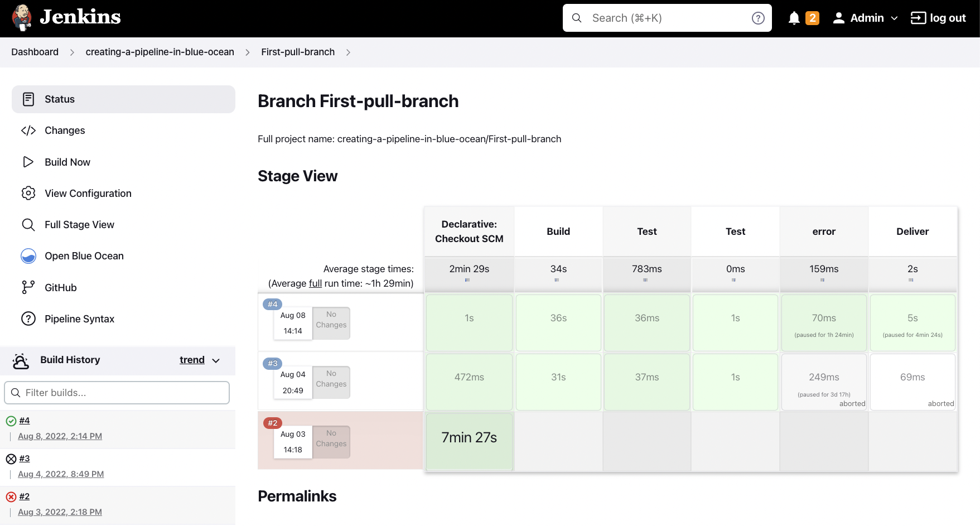980x526 pixels.
Task: Click the Full Stage View magnifier icon
Action: [28, 224]
